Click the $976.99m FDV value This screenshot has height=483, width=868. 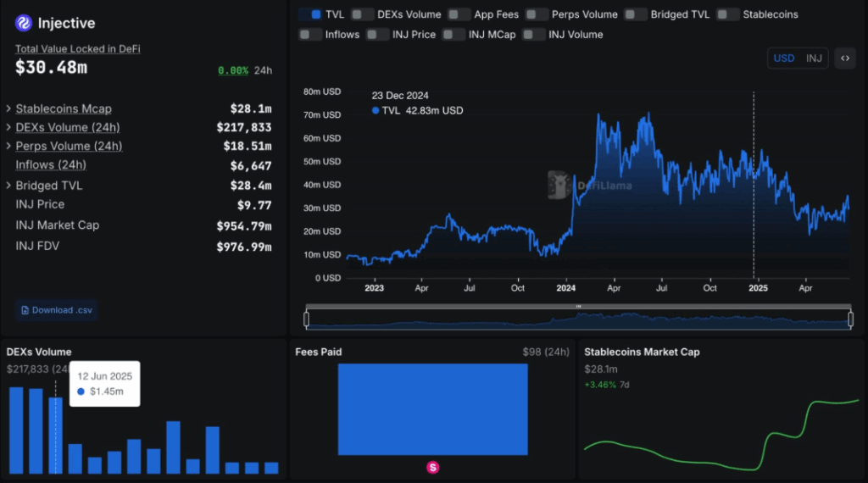pos(243,247)
